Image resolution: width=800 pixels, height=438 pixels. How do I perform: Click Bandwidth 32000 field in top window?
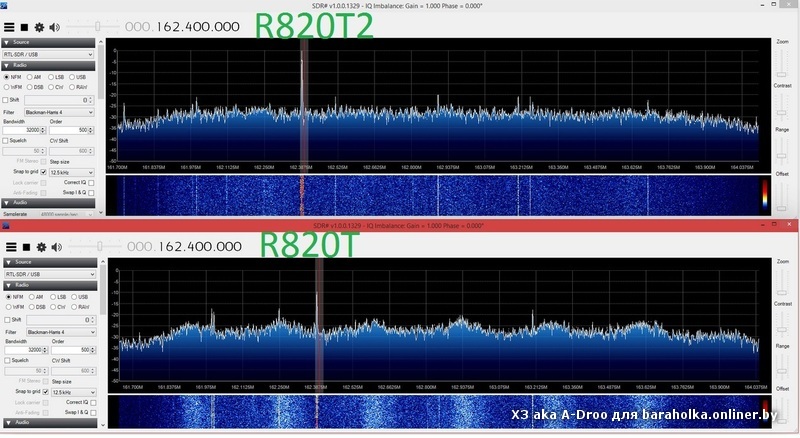click(x=25, y=131)
